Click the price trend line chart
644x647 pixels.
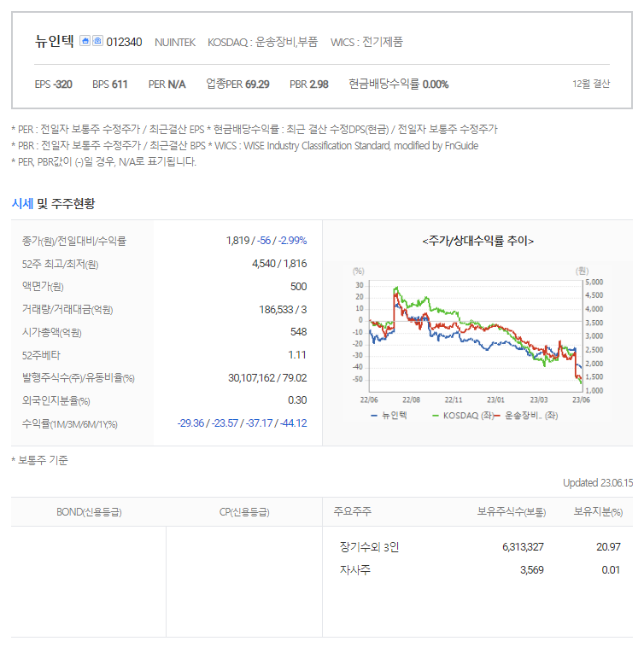coord(477,336)
